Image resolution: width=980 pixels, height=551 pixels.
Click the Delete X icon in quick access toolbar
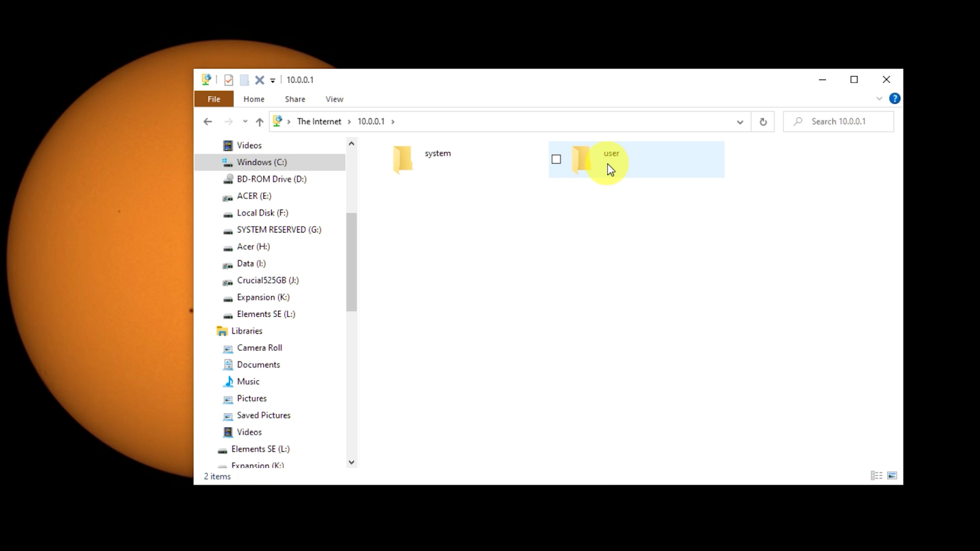point(259,80)
